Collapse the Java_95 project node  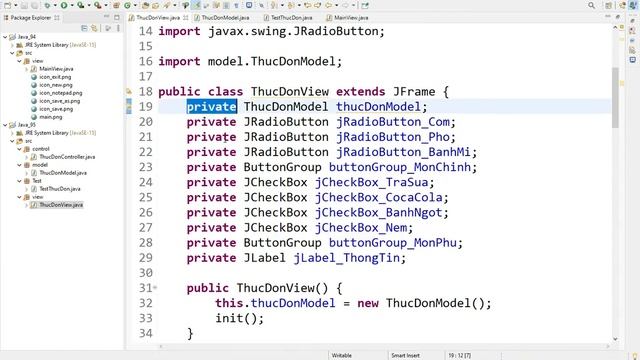pos(5,125)
